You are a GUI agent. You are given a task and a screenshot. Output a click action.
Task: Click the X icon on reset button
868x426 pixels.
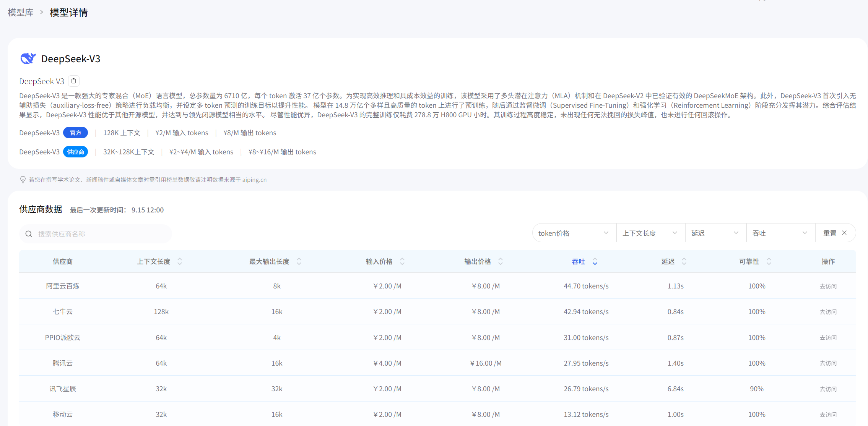[844, 233]
